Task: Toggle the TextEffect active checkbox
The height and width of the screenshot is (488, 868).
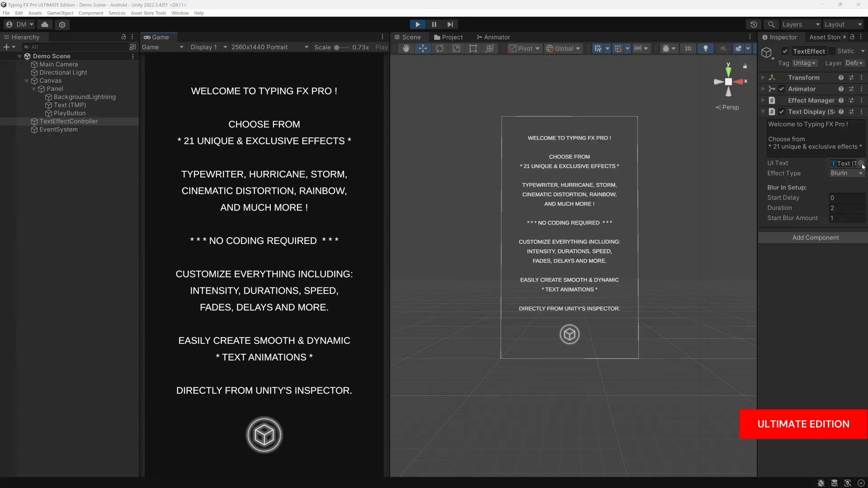Action: [785, 52]
